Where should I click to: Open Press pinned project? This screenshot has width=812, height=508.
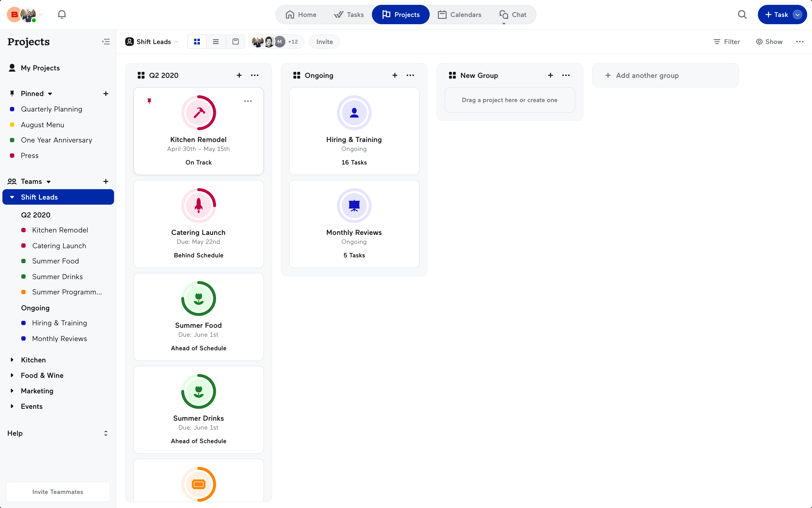(x=29, y=156)
